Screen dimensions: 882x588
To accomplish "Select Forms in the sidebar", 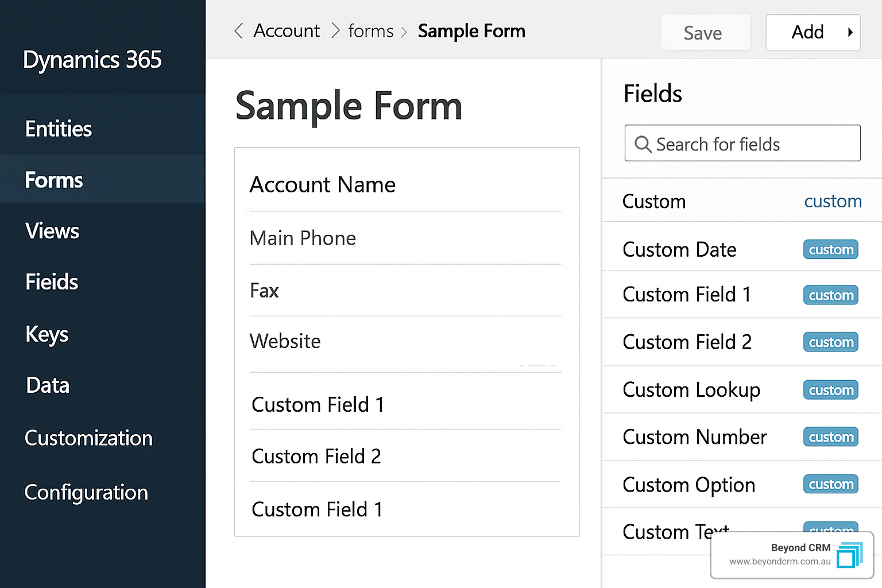I will tap(54, 180).
